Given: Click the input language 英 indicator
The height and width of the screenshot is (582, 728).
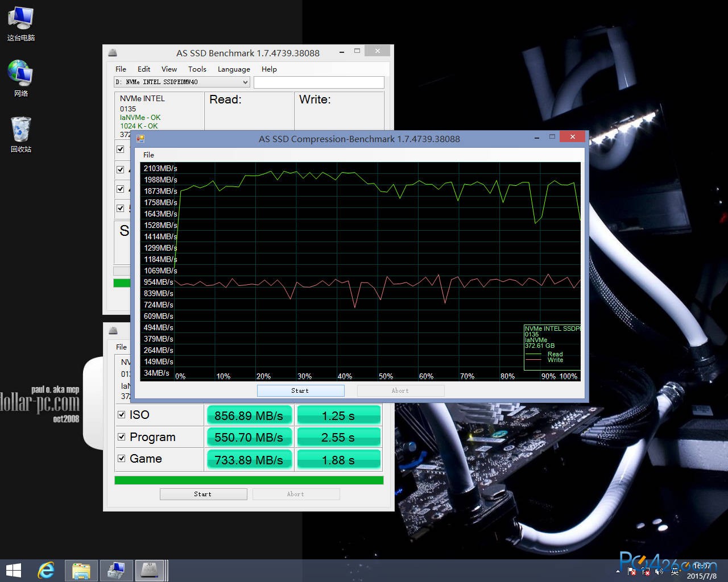Looking at the screenshot, I should pyautogui.click(x=675, y=571).
